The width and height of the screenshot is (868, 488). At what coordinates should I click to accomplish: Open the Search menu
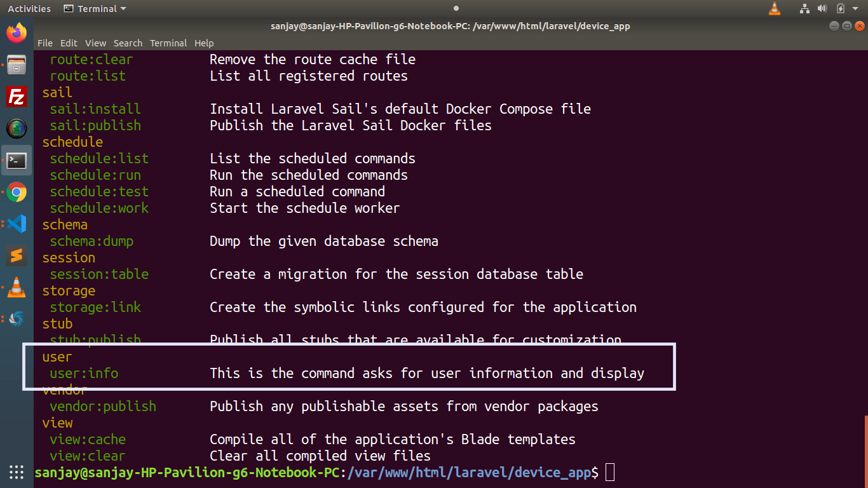[128, 43]
